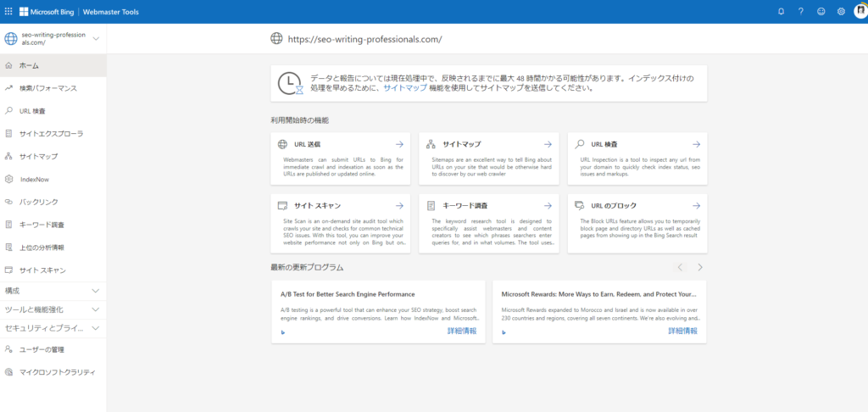Click the サイトマップ card hierarchy icon
Viewport: 868px width, 412px height.
point(431,144)
